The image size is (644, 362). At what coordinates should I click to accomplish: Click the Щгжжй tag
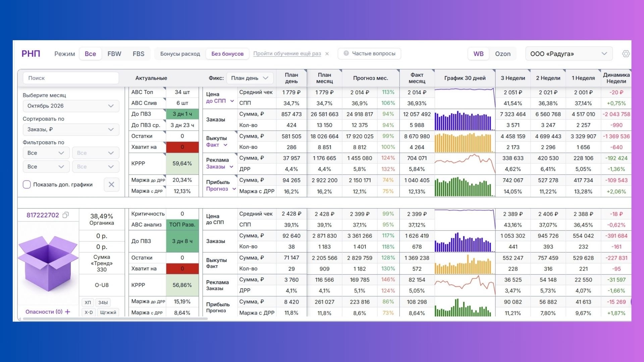click(108, 312)
